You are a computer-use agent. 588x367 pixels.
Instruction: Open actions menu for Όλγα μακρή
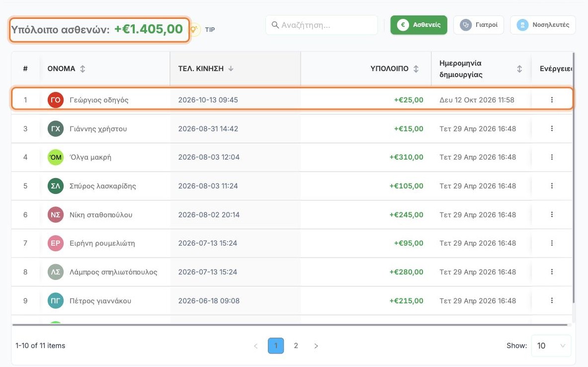click(552, 157)
